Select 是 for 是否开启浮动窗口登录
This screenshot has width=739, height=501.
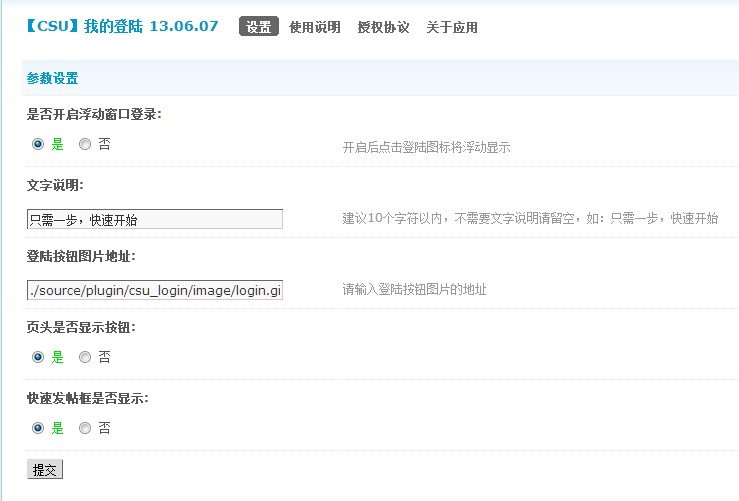[38, 144]
